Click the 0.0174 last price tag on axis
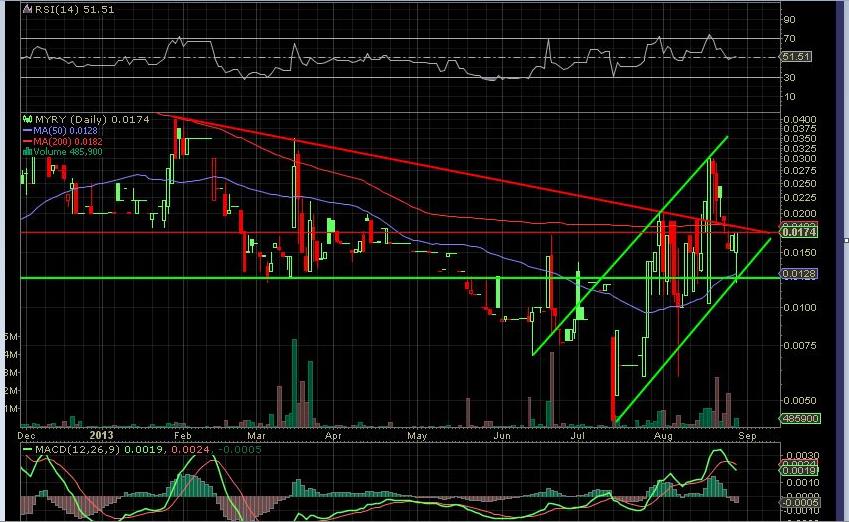The height and width of the screenshot is (522, 849). (799, 232)
